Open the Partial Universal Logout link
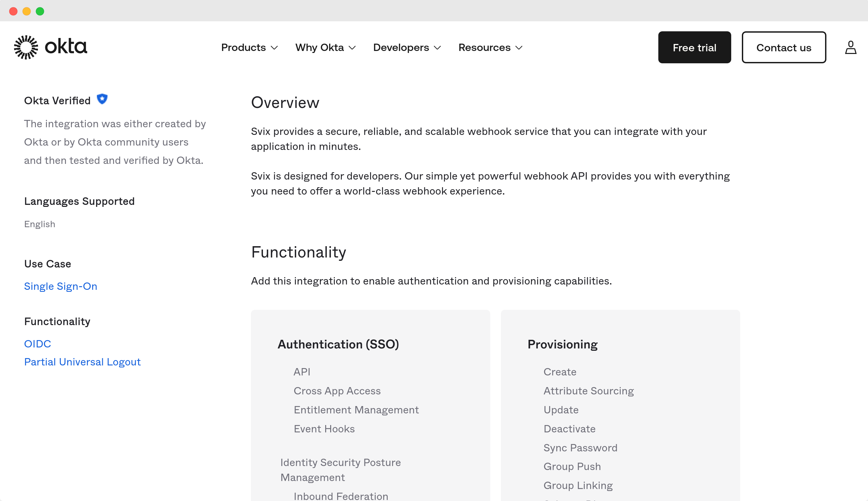Viewport: 868px width, 501px height. point(82,362)
